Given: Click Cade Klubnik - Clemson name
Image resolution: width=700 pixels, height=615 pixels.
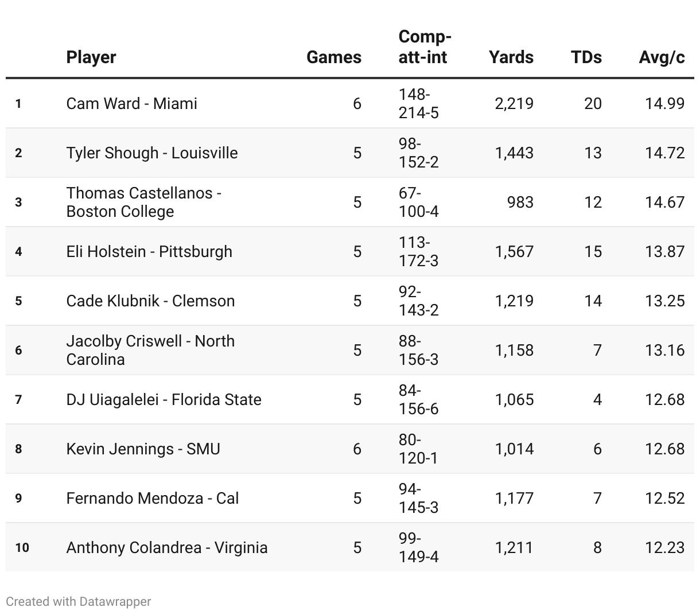Looking at the screenshot, I should tap(150, 301).
